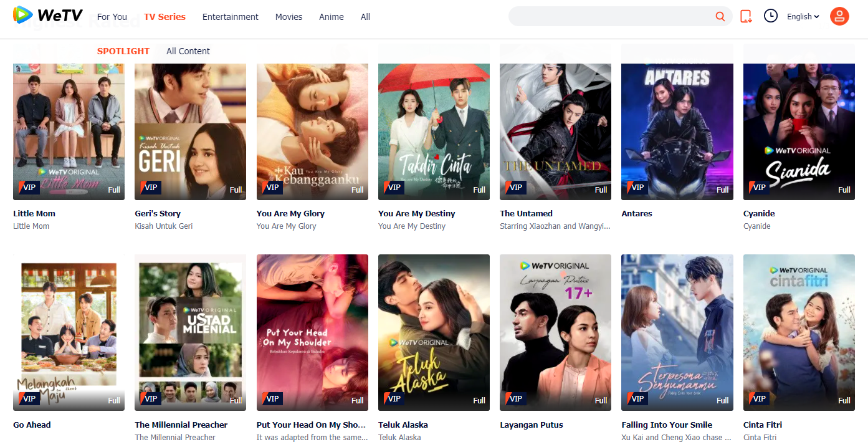Click the You Are My Destiny title
Screen dimensions: 868x447
417,213
